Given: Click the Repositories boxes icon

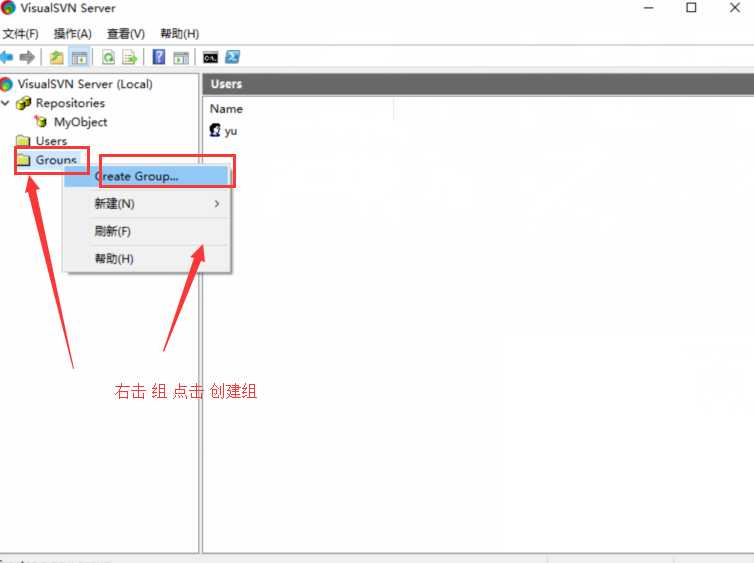Looking at the screenshot, I should click(x=24, y=103).
